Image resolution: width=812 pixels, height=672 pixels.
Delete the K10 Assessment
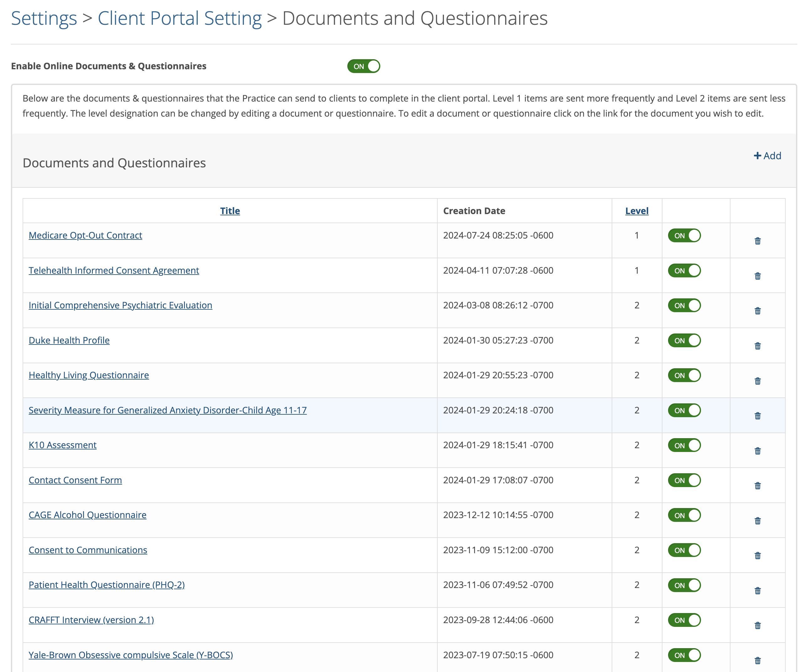coord(757,450)
